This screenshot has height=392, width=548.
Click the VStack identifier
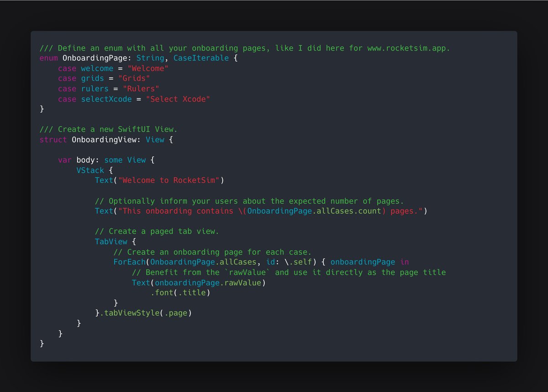90,170
